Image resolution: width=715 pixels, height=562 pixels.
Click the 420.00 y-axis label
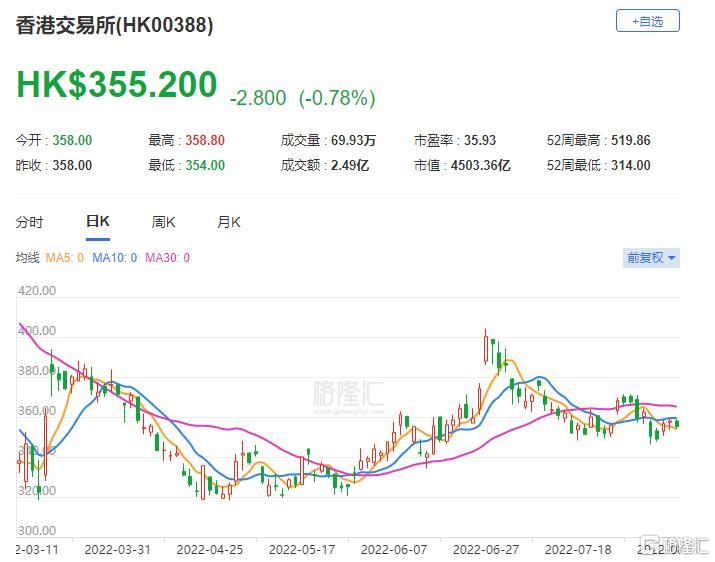[x=37, y=291]
